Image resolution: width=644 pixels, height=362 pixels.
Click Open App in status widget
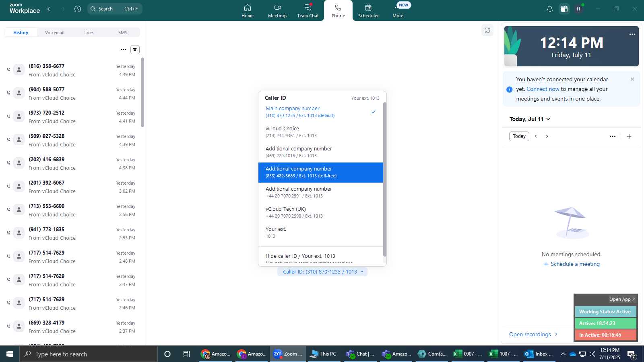622,299
